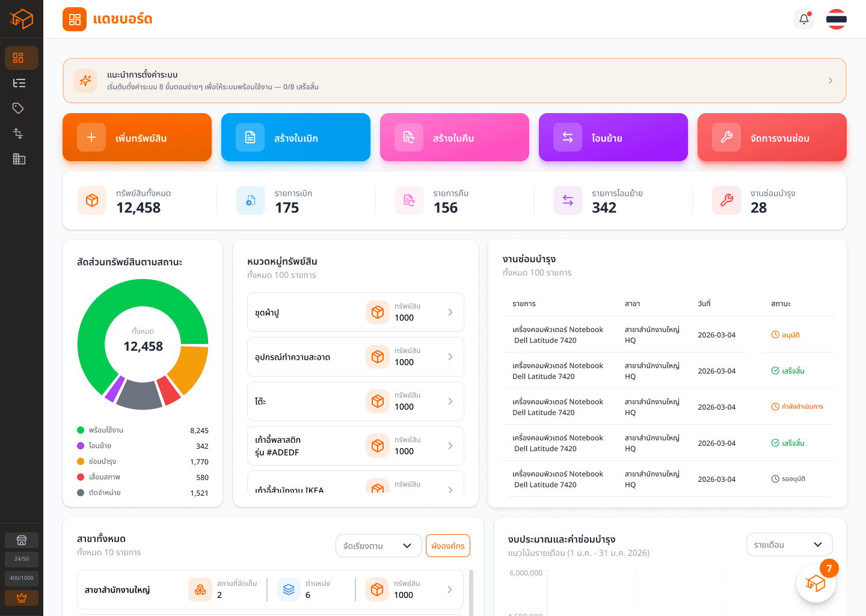Select the transfer arrows sidebar icon
The height and width of the screenshot is (616, 866).
18,134
